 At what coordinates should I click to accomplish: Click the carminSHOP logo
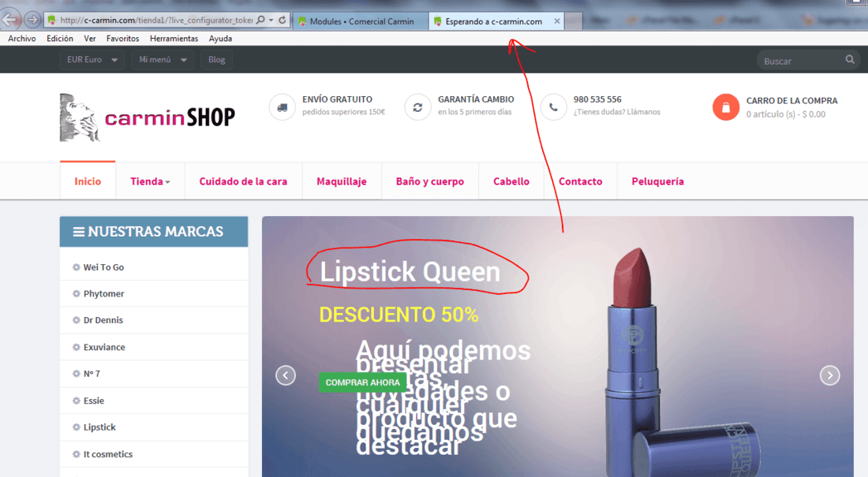(148, 117)
